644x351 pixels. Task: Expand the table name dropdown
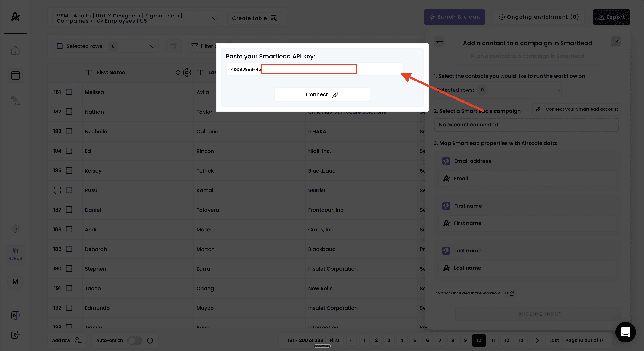pyautogui.click(x=214, y=18)
